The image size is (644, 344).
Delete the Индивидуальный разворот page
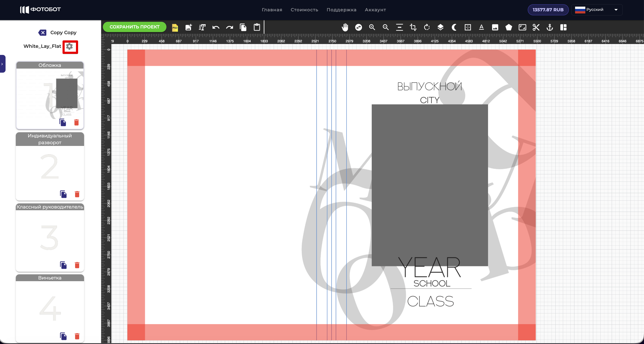coord(77,194)
